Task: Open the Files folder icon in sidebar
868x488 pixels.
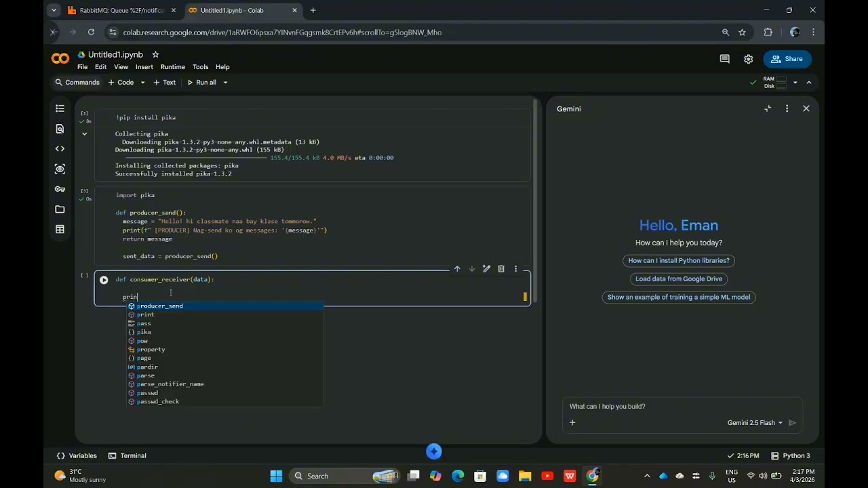Action: click(x=60, y=209)
